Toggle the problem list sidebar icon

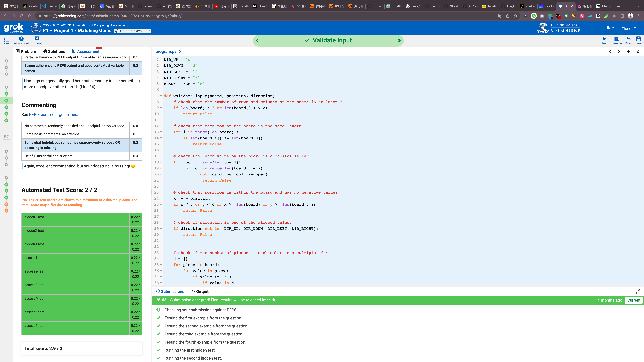[x=6, y=41]
